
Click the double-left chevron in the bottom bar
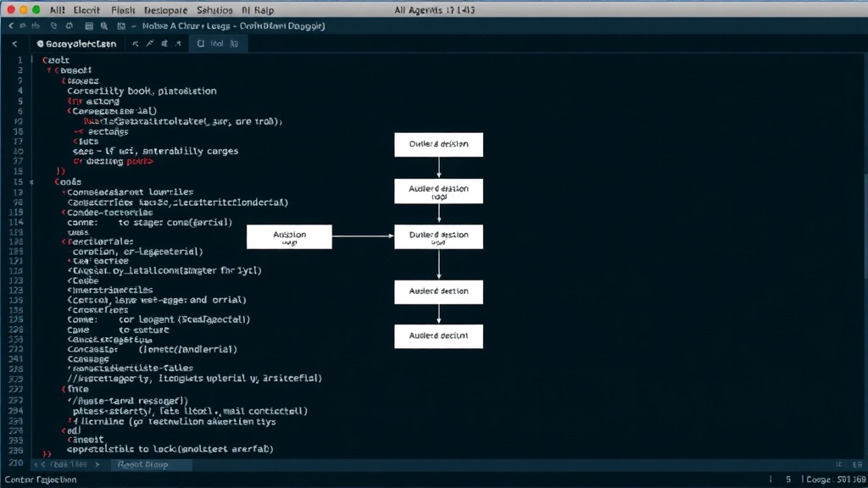pyautogui.click(x=39, y=465)
